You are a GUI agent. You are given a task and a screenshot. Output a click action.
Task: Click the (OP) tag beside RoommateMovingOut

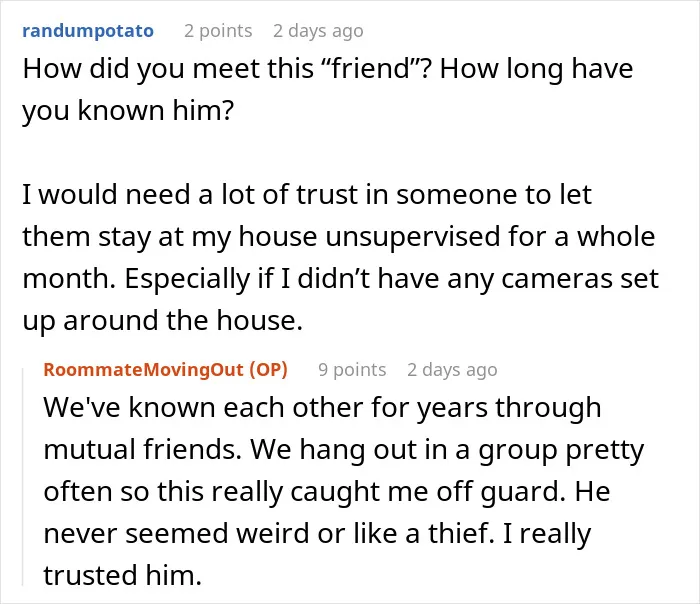pos(268,370)
